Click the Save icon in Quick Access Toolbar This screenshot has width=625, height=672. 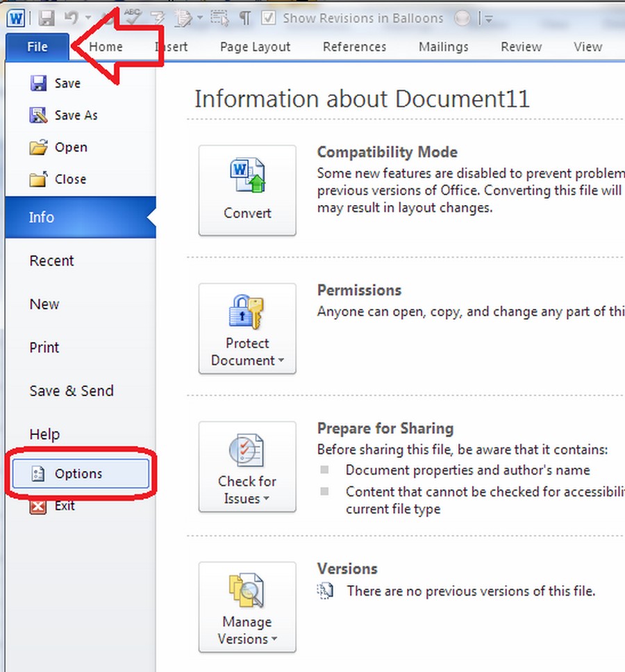pos(47,19)
